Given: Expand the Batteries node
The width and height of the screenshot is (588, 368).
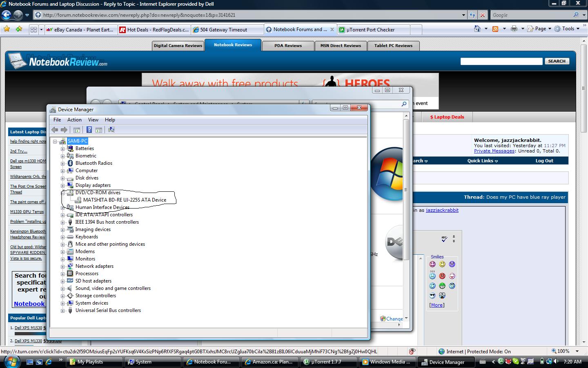Looking at the screenshot, I should [x=62, y=148].
